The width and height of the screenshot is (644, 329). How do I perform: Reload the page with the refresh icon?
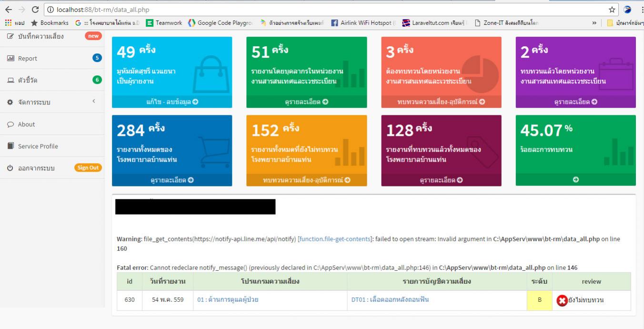pyautogui.click(x=35, y=10)
